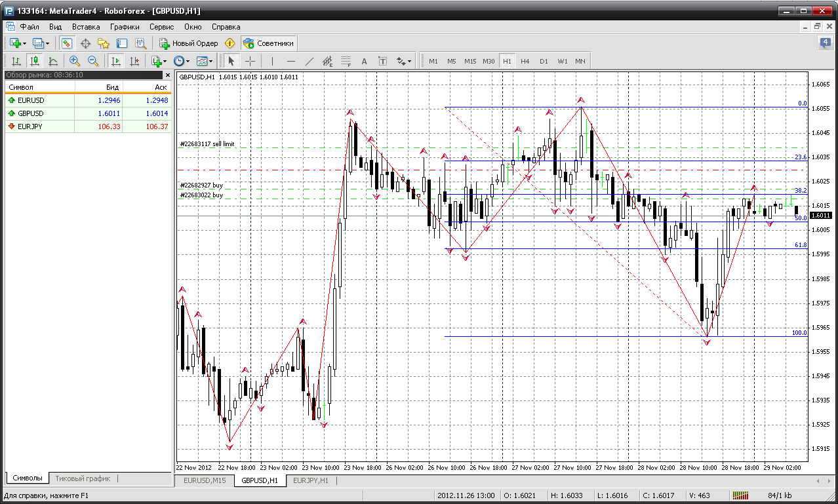Click the current price label 1.6011

[x=822, y=215]
